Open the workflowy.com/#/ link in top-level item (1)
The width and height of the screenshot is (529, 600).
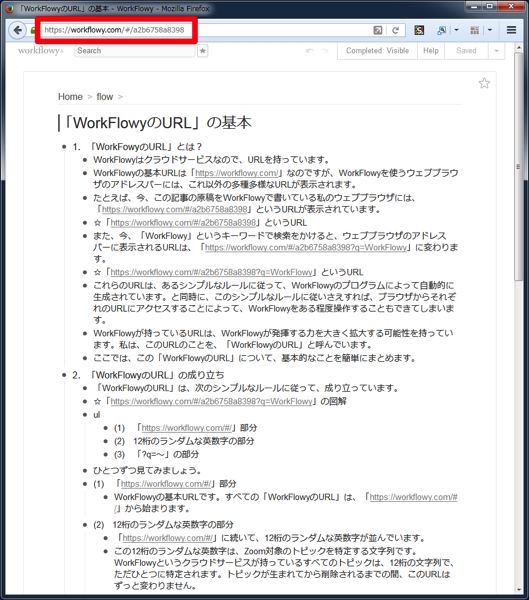pos(167,484)
